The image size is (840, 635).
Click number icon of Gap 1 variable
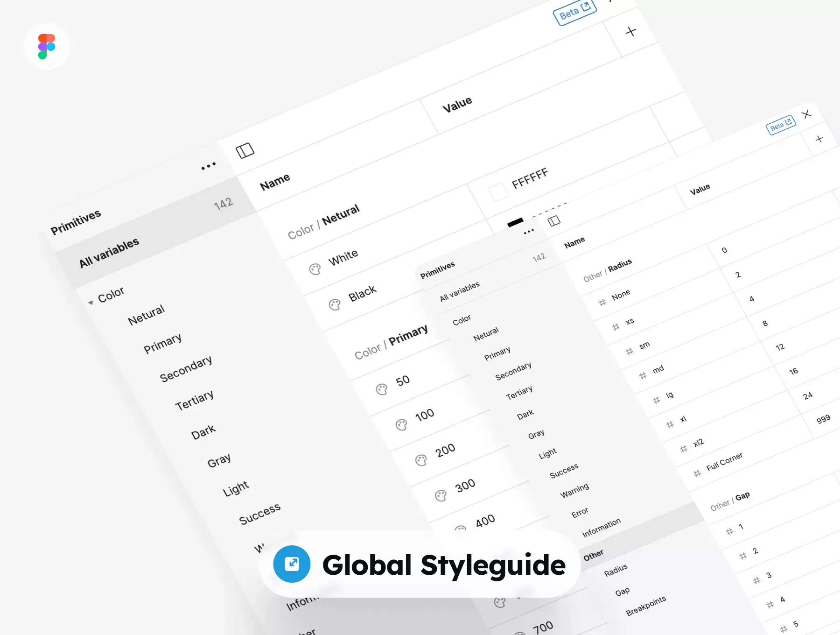pyautogui.click(x=729, y=531)
